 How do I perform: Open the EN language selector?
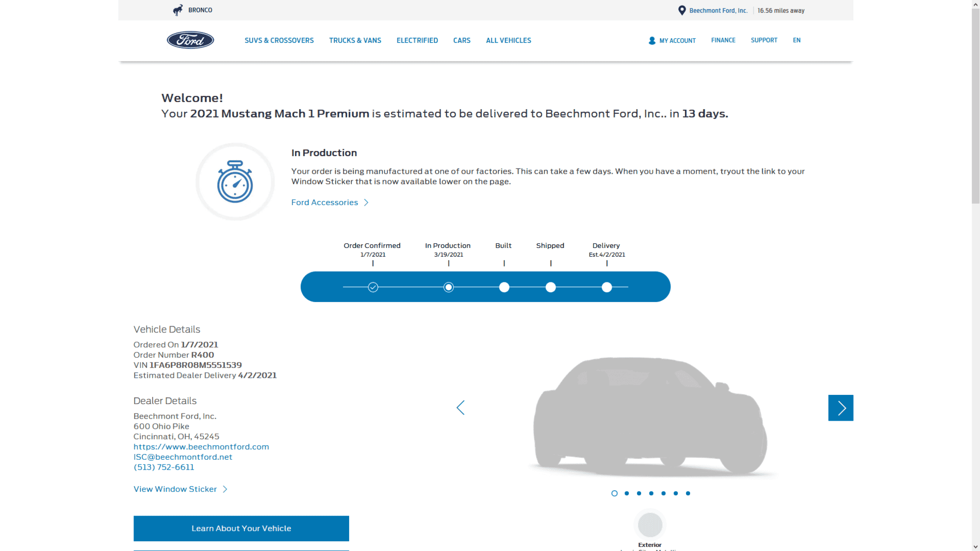797,40
